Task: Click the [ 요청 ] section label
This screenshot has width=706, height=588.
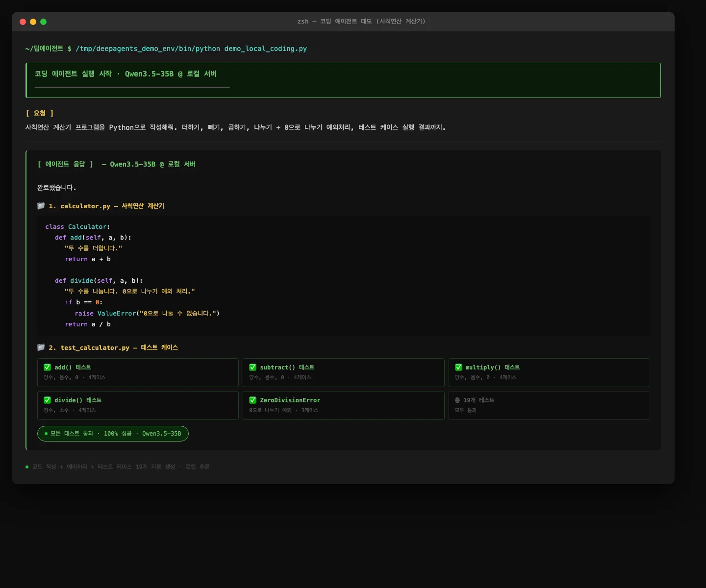Action: coord(39,113)
